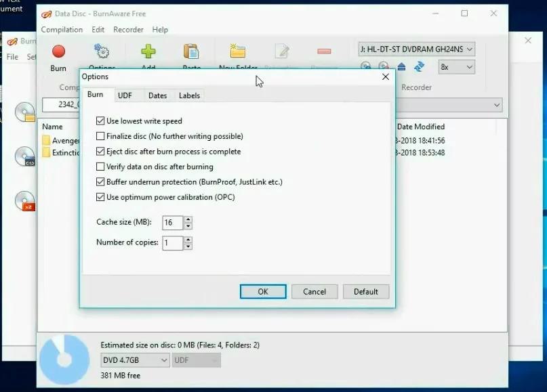Click OK in Options dialog

tap(263, 292)
